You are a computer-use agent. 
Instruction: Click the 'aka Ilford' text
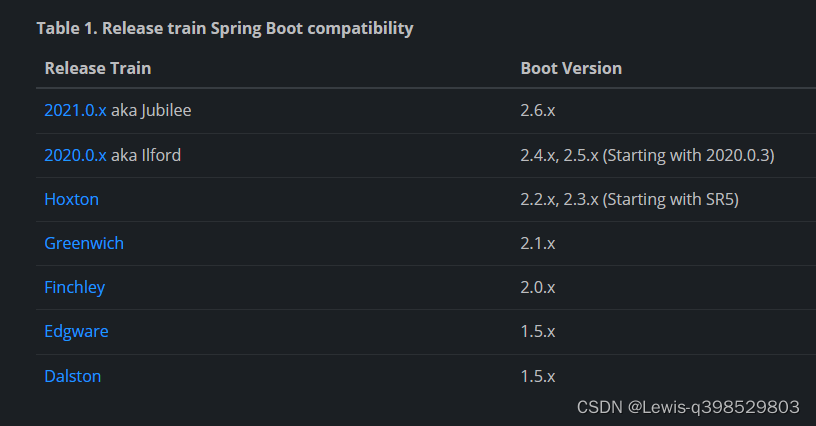tap(146, 155)
